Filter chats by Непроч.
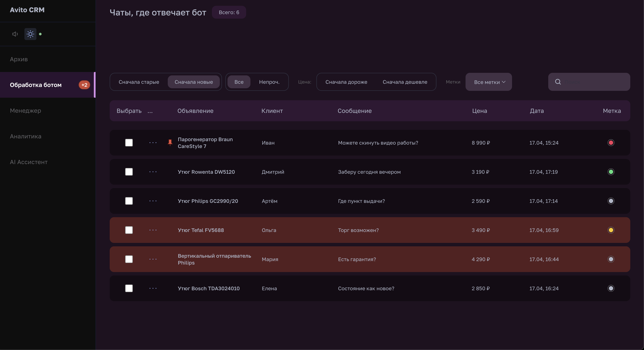The height and width of the screenshot is (350, 644). (269, 82)
